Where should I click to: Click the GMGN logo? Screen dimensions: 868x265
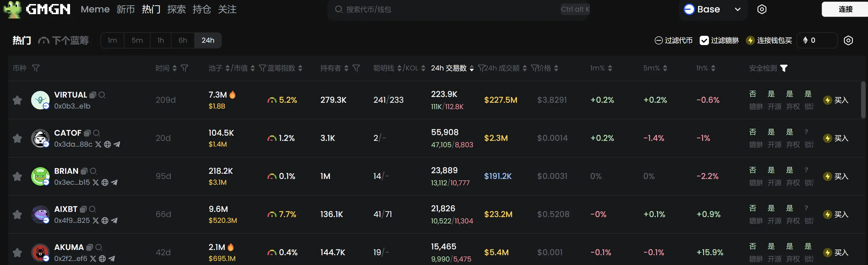(x=37, y=9)
